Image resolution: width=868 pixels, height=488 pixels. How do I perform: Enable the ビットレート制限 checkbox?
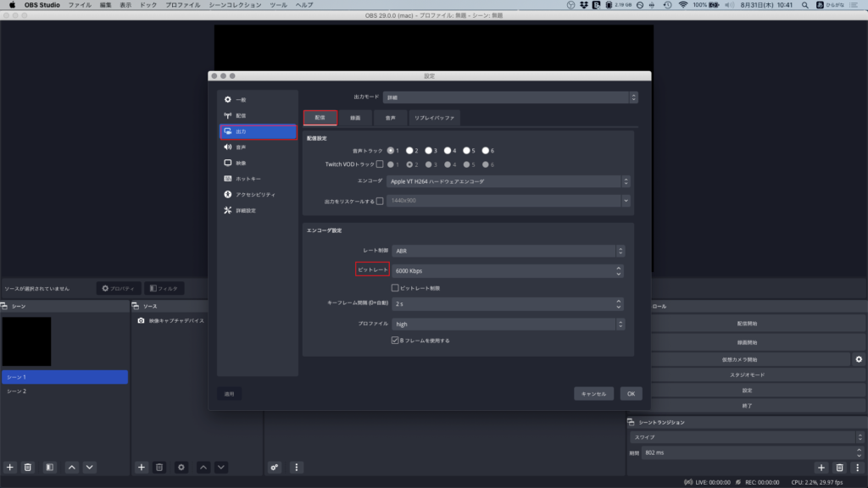tap(395, 288)
